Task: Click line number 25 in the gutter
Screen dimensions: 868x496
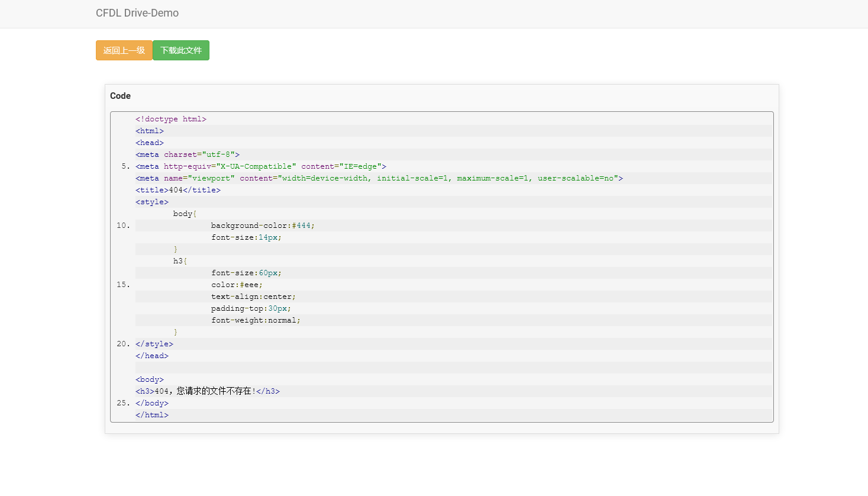Action: [x=123, y=403]
